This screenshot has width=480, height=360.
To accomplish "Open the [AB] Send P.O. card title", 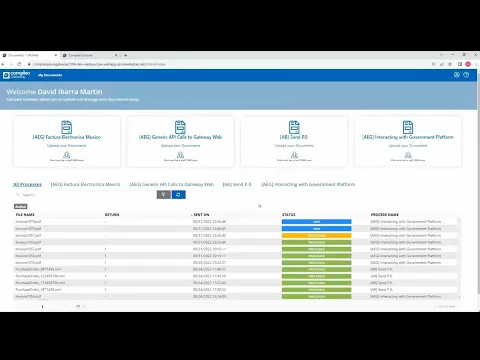I will pos(294,137).
